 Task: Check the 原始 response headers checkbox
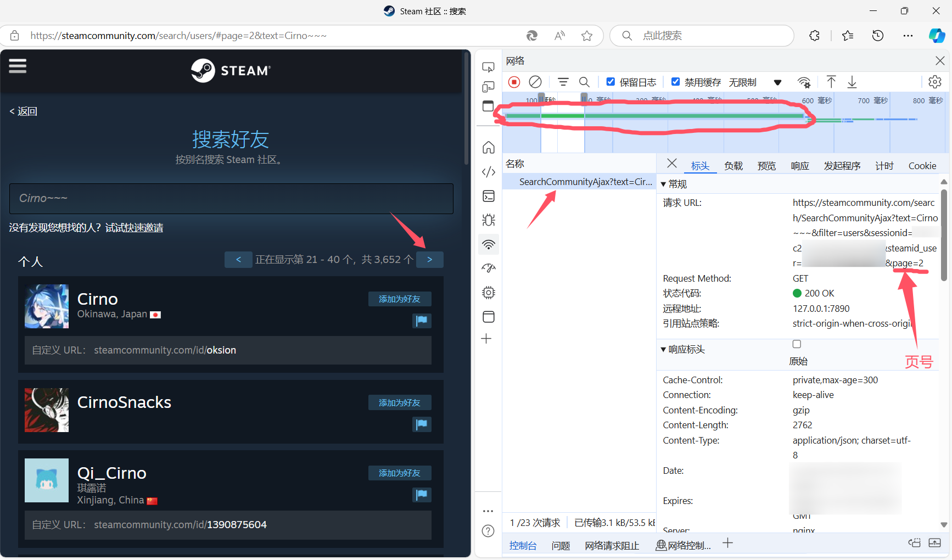(797, 344)
